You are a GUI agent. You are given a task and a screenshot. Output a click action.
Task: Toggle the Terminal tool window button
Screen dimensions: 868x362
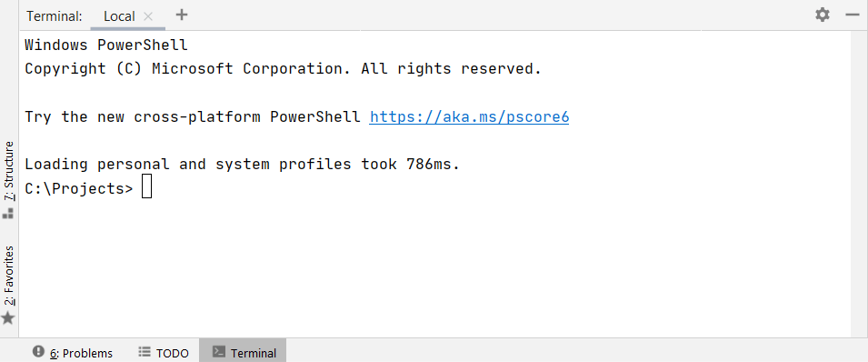243,352
